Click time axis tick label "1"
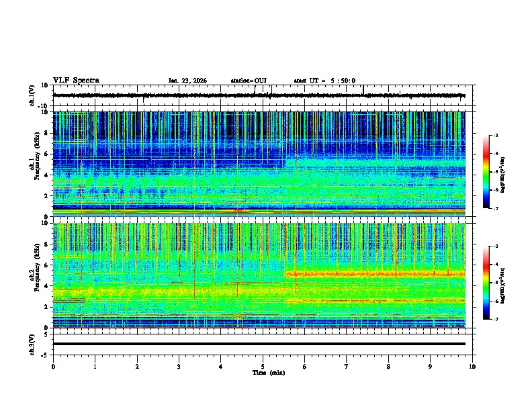The height and width of the screenshot is (411, 532). (95, 367)
